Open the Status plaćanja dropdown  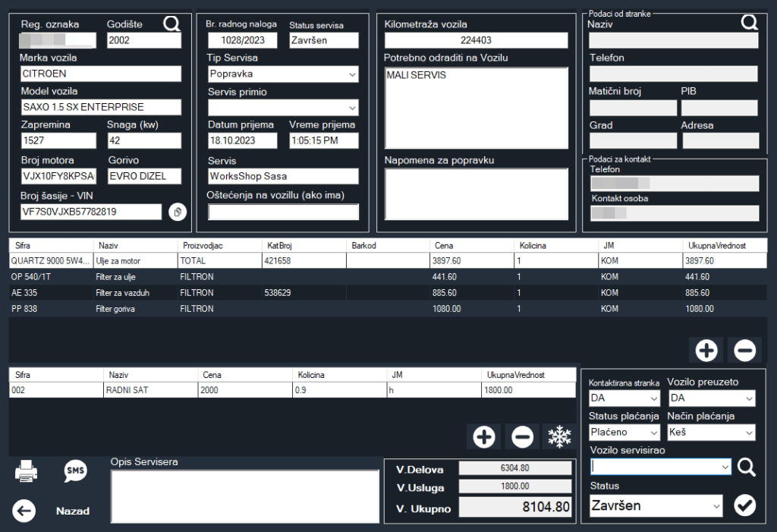(x=624, y=433)
